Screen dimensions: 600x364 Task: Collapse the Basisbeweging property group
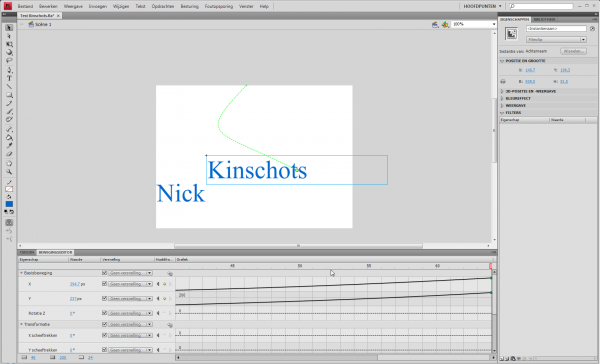click(21, 273)
